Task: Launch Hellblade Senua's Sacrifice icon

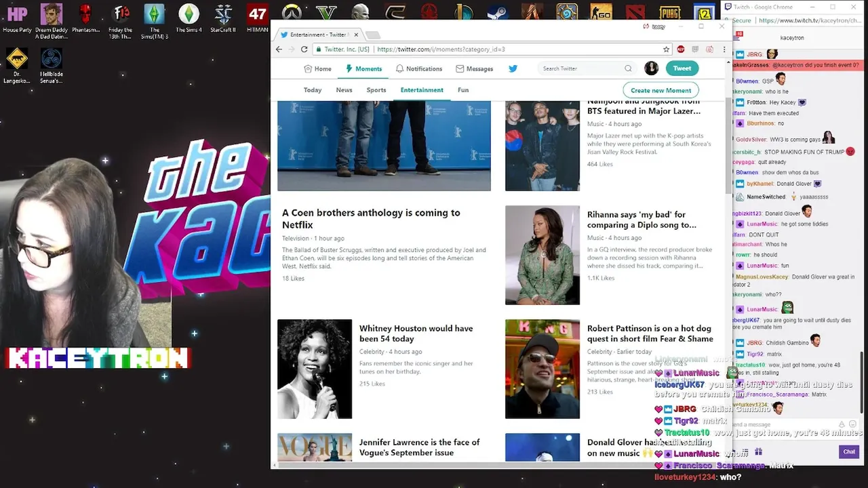Action: click(52, 66)
